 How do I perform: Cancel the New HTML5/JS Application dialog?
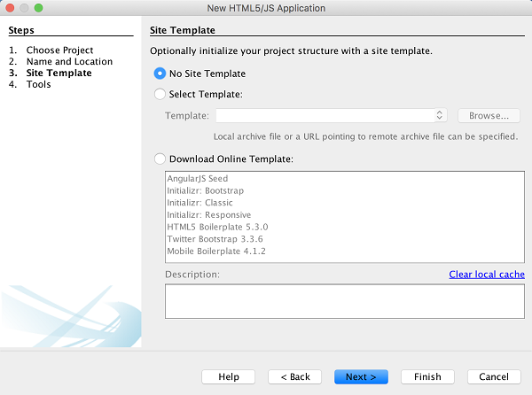click(494, 376)
